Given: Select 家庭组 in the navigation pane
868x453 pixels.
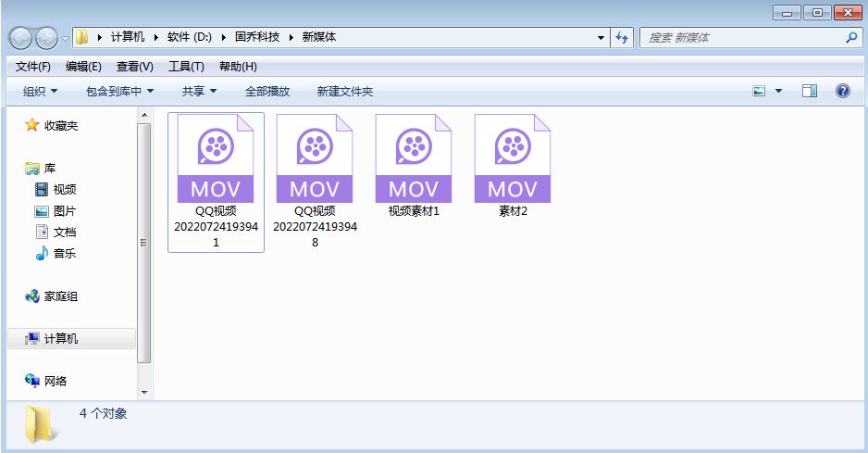Looking at the screenshot, I should [x=52, y=296].
